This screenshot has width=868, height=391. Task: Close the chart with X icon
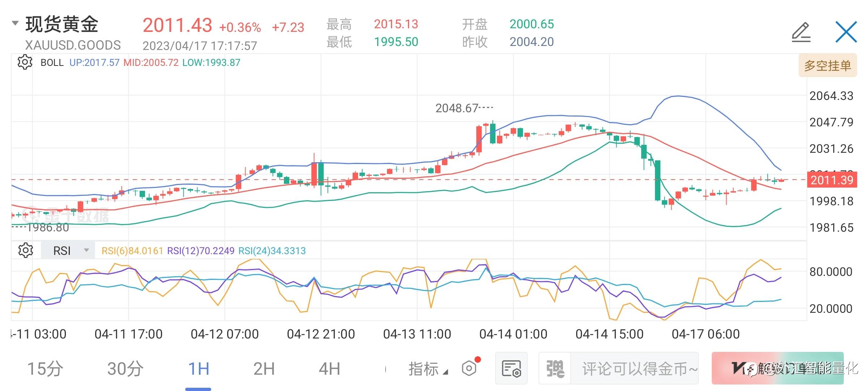coord(846,32)
